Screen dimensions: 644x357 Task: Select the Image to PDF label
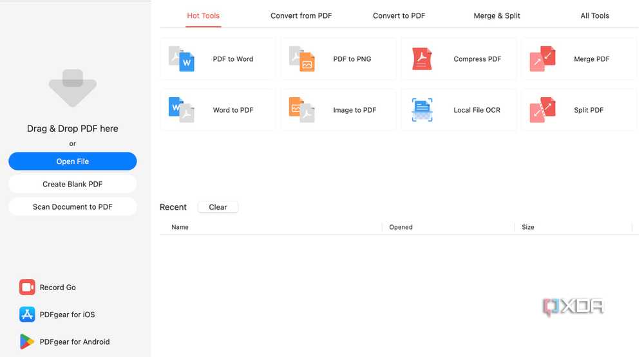(354, 110)
